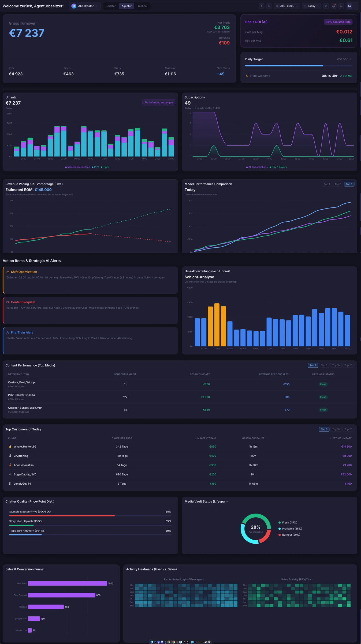Select Top 2 in Model Performance Comparison
This screenshot has width=361, height=644.
pos(338,184)
